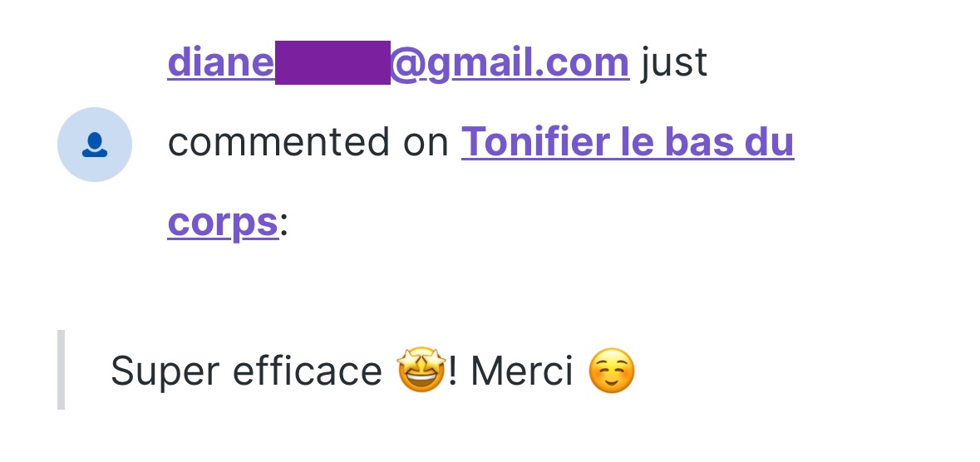Click the star-struck emoji in the comment
The height and width of the screenshot is (462, 980).
pos(421,371)
